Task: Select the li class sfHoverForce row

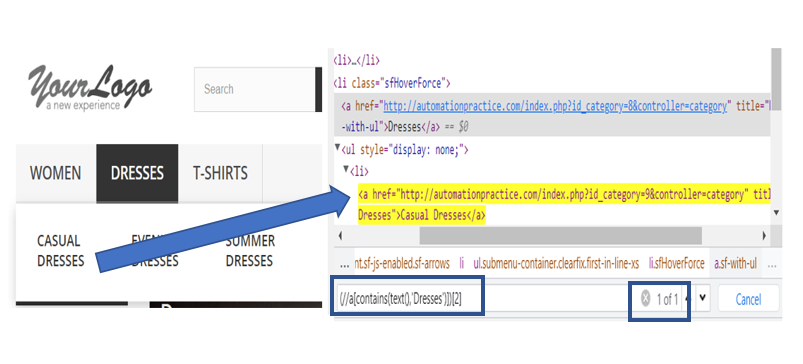Action: [392, 82]
